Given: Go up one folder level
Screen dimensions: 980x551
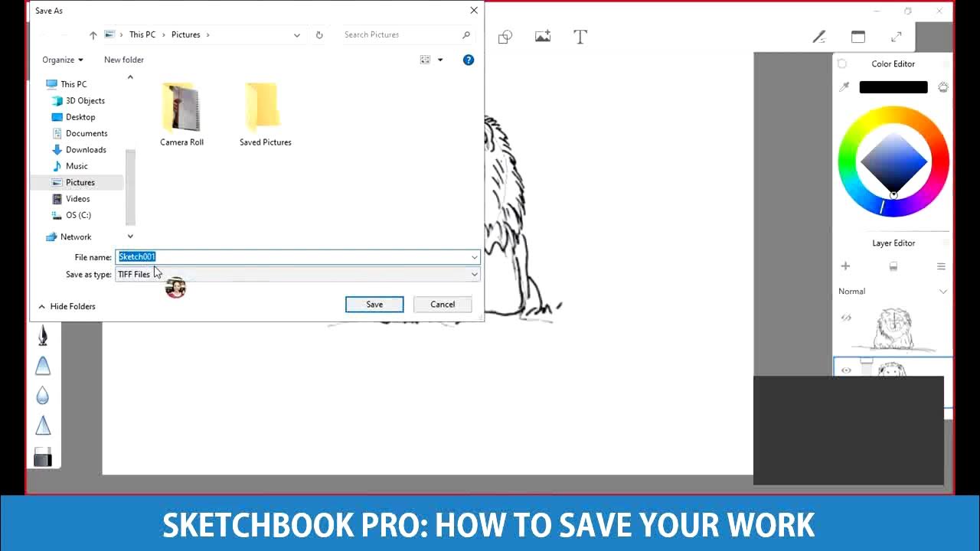Looking at the screenshot, I should (x=93, y=34).
